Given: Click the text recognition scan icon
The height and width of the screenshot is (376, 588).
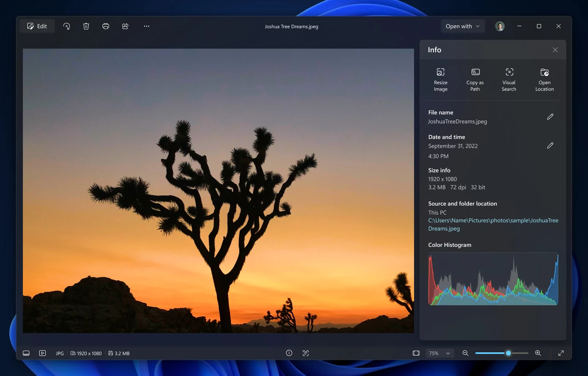Looking at the screenshot, I should point(305,353).
